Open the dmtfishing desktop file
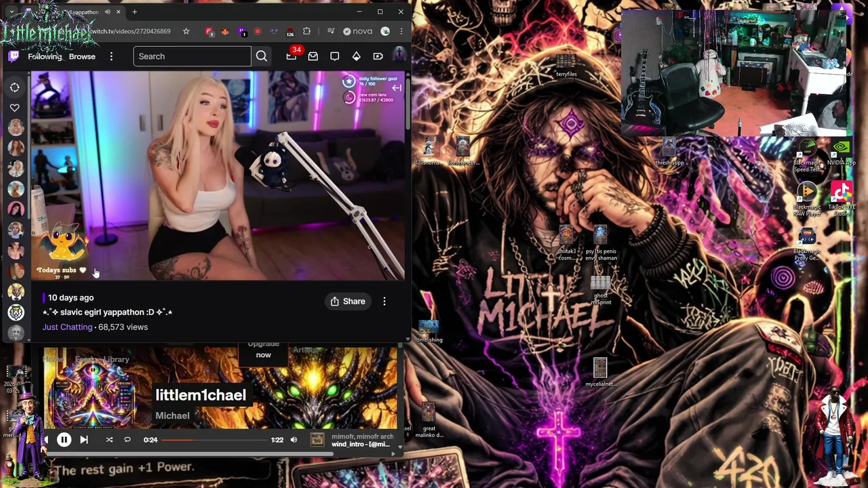 [429, 331]
